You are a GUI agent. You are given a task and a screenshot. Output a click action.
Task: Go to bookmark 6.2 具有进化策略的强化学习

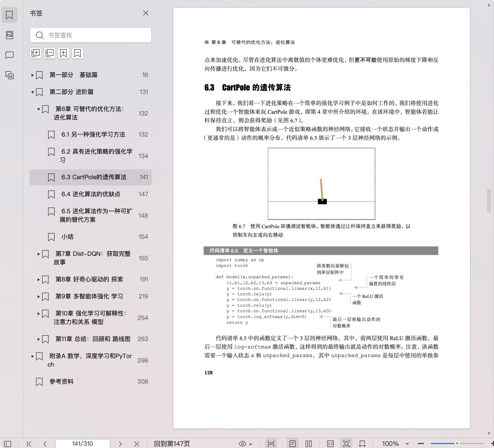point(91,156)
